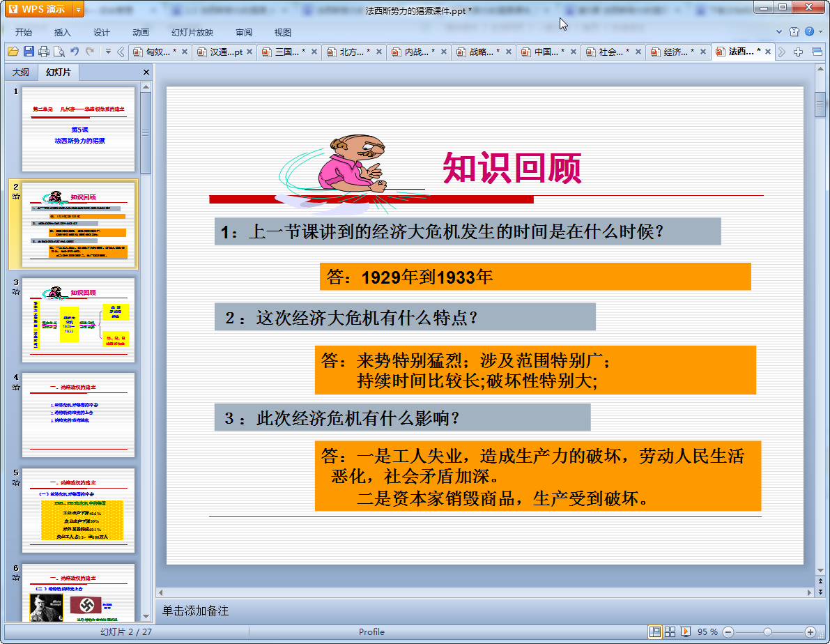
Task: Select slide 6 thumbnail with portrait
Action: click(x=78, y=592)
